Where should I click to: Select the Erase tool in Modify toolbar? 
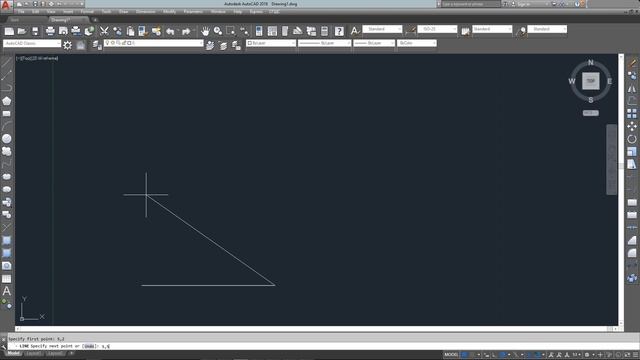click(x=632, y=63)
